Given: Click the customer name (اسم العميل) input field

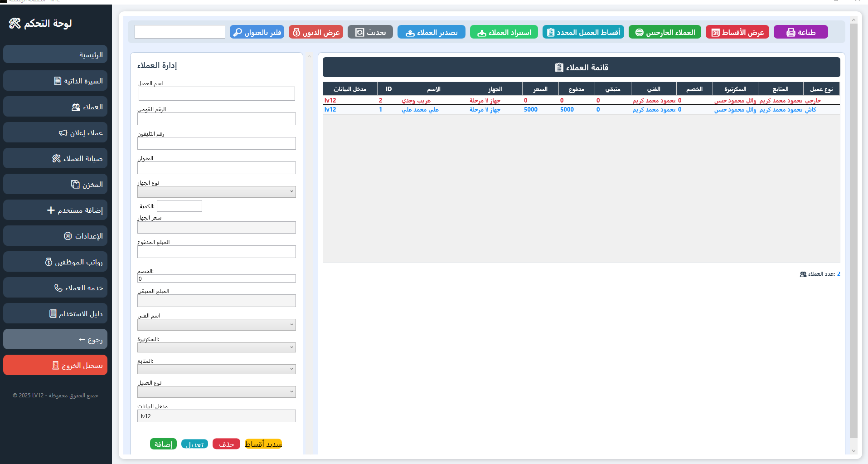Looking at the screenshot, I should click(x=217, y=94).
